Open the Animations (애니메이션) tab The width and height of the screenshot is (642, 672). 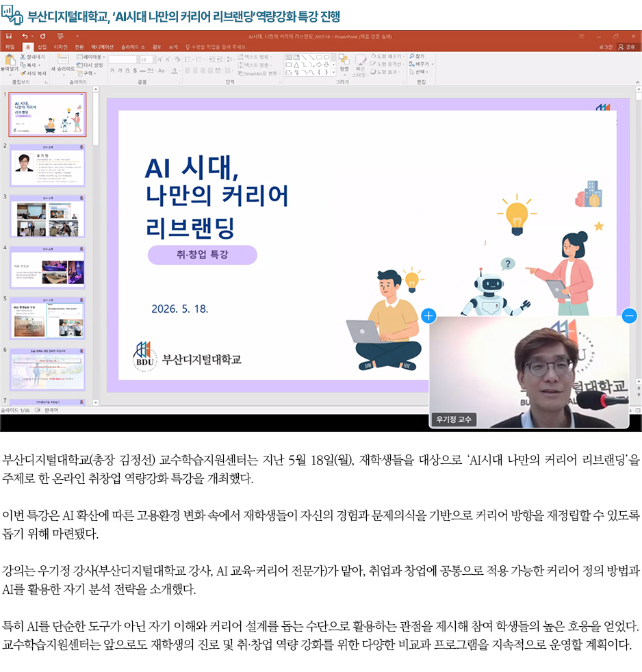pyautogui.click(x=103, y=47)
